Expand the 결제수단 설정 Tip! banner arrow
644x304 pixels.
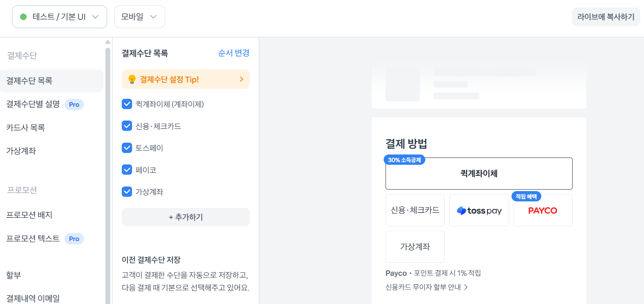241,79
